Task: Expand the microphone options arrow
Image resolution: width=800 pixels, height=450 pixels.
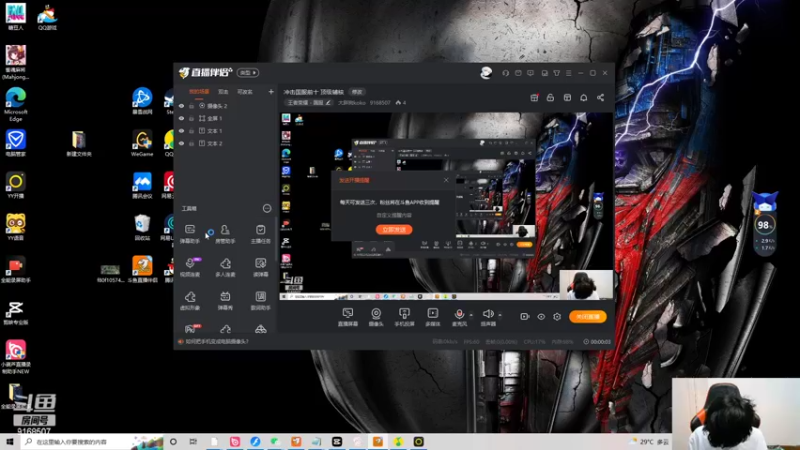Action: click(471, 315)
